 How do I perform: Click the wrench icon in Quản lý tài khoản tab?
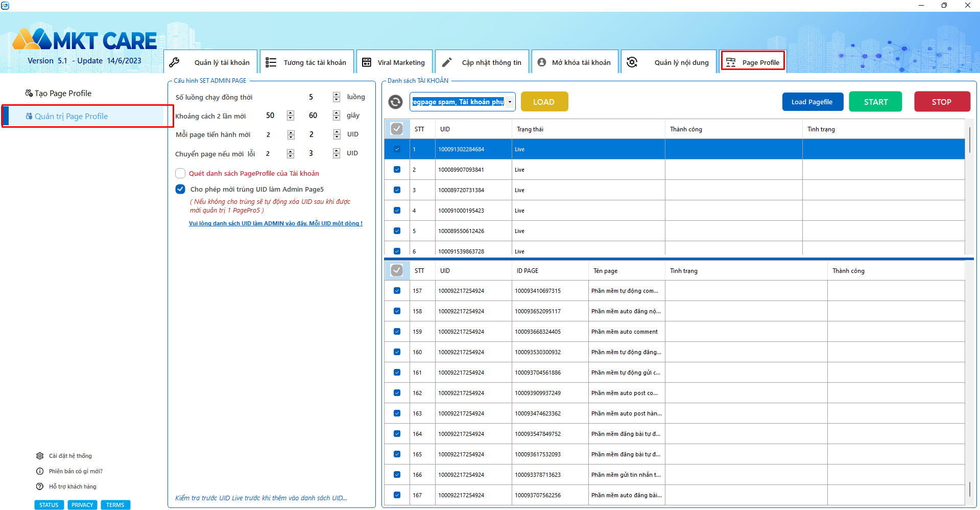(x=174, y=62)
